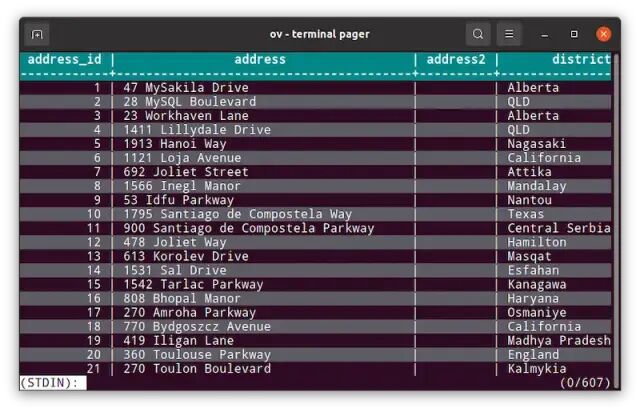Click address_id 21 in the table

tap(93, 369)
